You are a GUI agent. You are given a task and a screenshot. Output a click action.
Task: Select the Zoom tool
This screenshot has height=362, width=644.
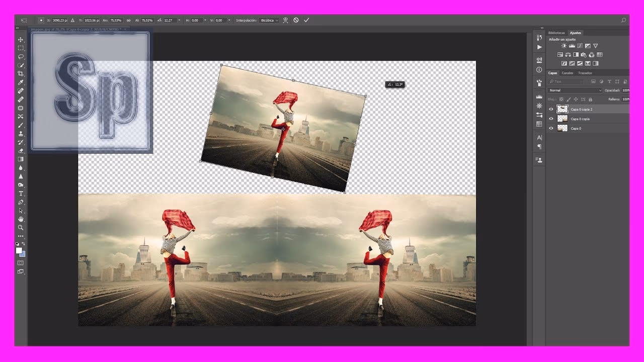[21, 228]
